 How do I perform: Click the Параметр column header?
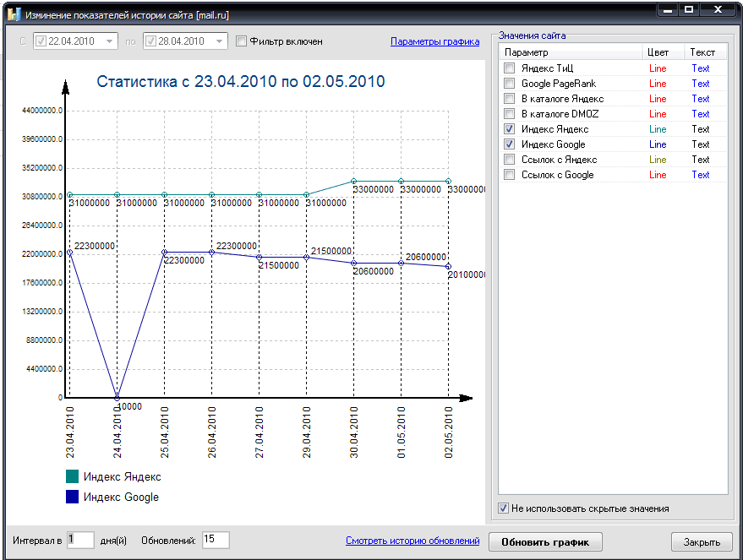570,52
